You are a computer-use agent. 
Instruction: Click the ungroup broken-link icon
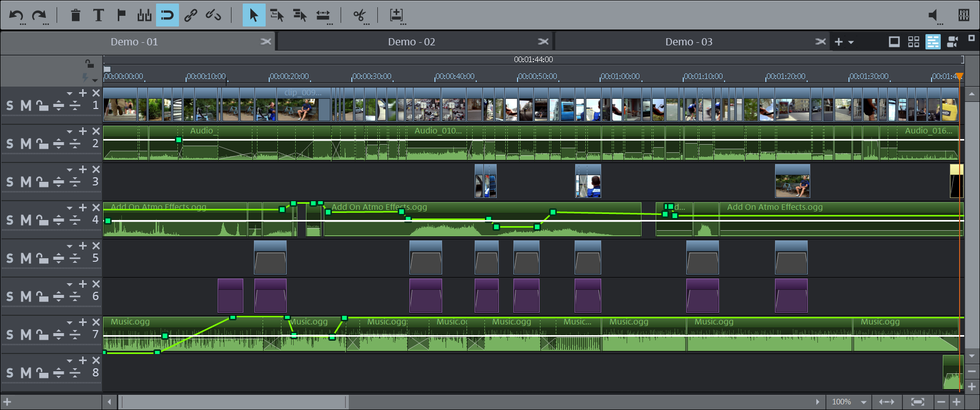[x=213, y=15]
